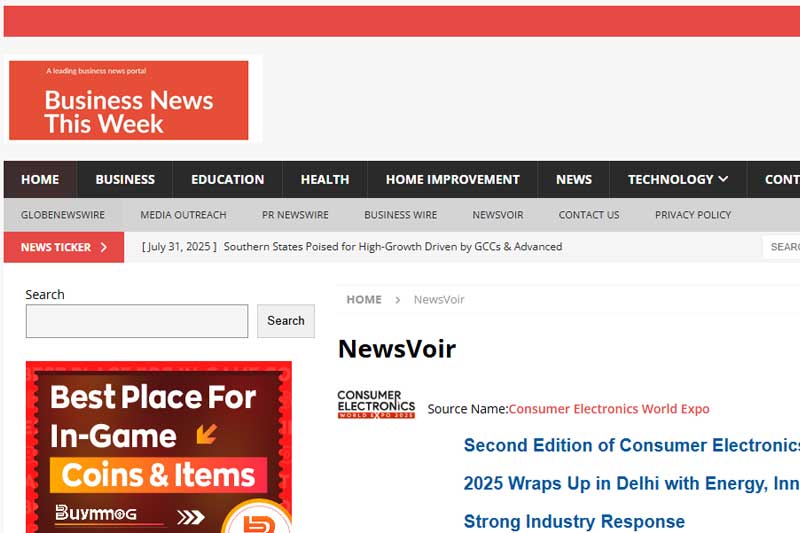Open the CONTACT US page
Image resolution: width=800 pixels, height=533 pixels.
pos(589,215)
